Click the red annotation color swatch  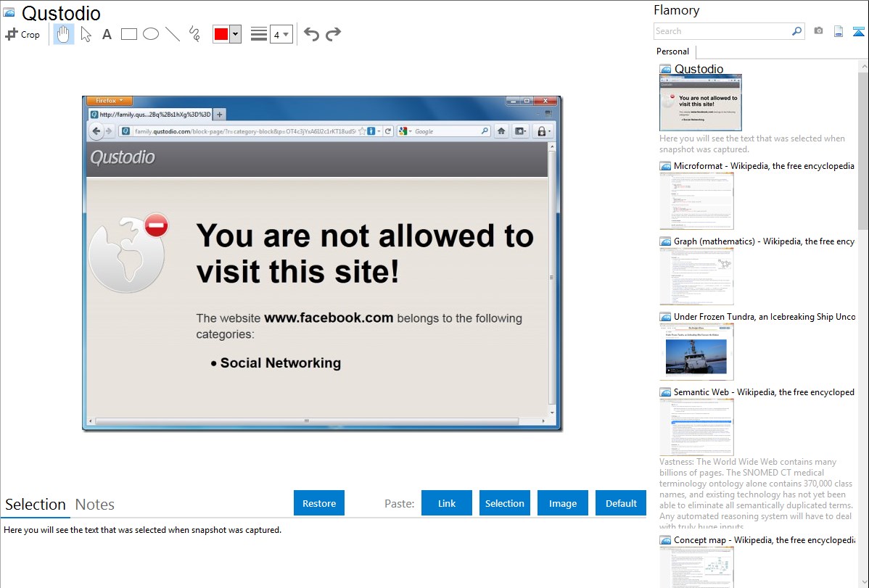click(x=221, y=34)
